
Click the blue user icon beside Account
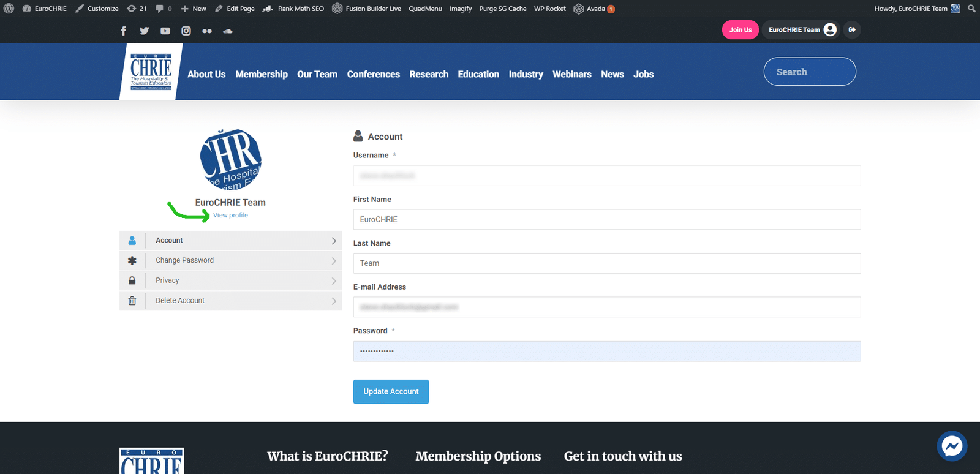click(132, 241)
